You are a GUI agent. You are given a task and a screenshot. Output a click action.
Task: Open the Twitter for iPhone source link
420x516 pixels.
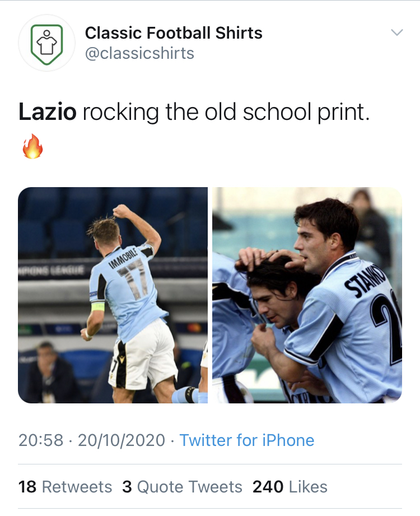click(x=247, y=440)
